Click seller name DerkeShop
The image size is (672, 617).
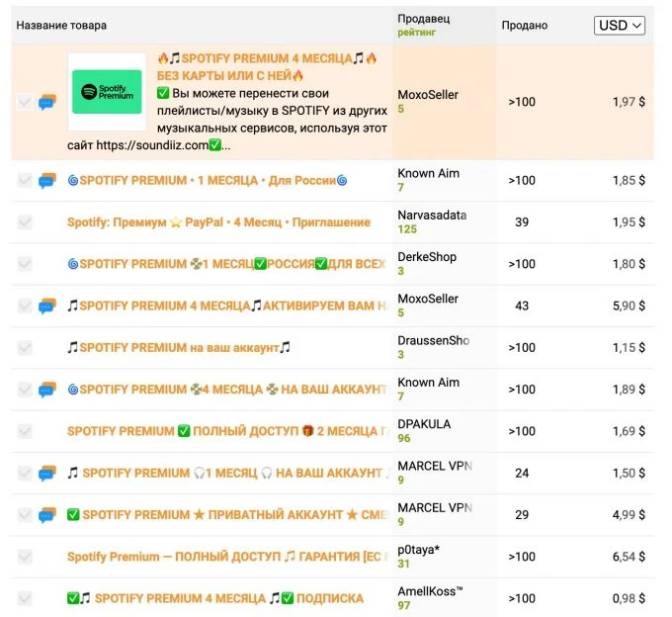pos(427,257)
